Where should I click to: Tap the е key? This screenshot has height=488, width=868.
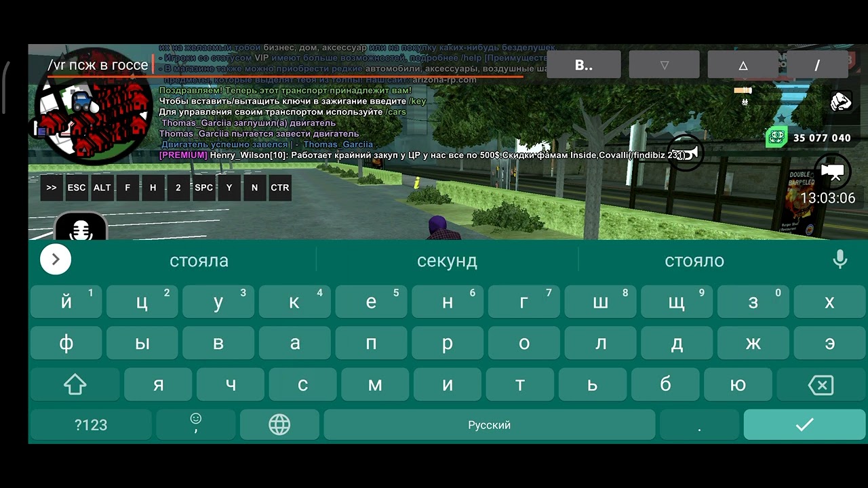(x=371, y=302)
